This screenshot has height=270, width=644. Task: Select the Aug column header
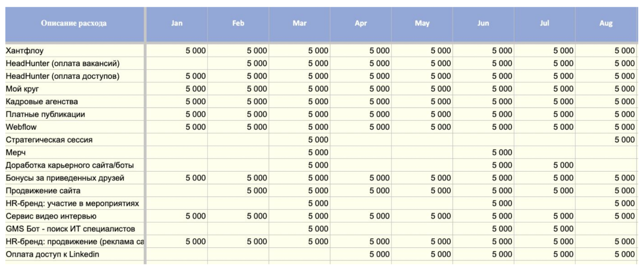point(606,24)
